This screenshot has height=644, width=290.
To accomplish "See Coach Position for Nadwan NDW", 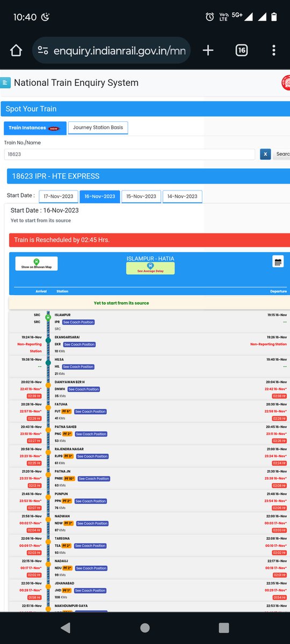I will tap(92, 523).
